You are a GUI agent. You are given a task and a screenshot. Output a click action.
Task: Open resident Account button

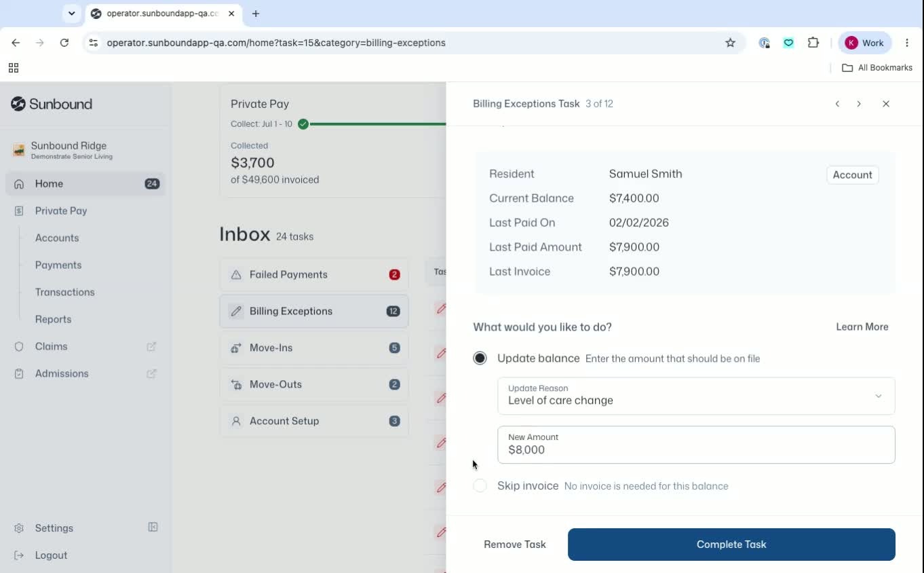[x=852, y=175]
